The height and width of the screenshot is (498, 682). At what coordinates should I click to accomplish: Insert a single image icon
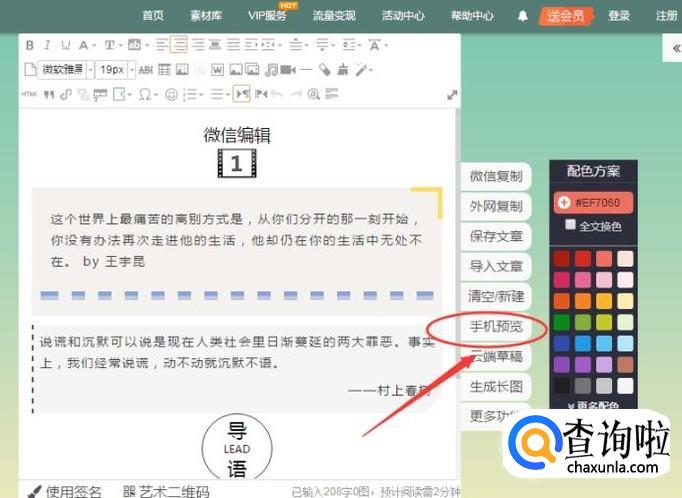click(235, 70)
